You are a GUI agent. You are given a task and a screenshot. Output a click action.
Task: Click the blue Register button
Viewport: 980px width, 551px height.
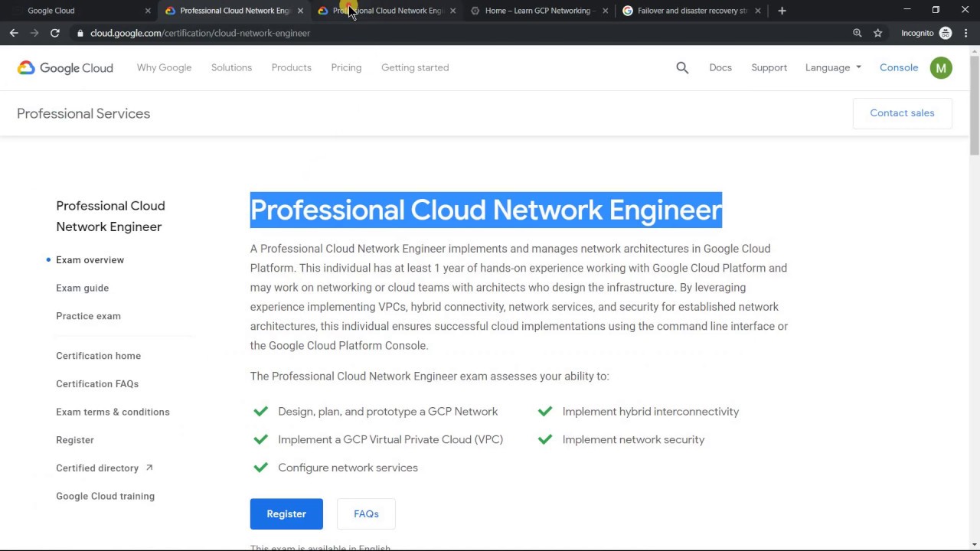(286, 514)
